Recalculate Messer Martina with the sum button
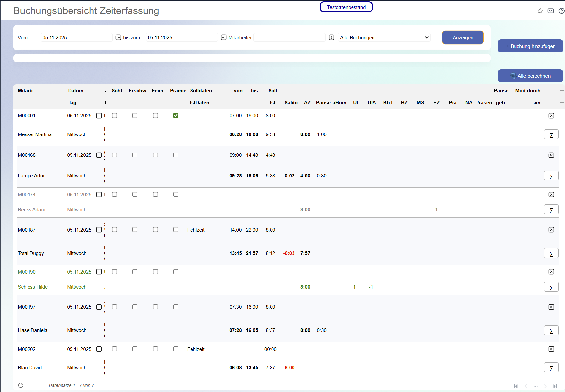The width and height of the screenshot is (565, 392). (551, 134)
